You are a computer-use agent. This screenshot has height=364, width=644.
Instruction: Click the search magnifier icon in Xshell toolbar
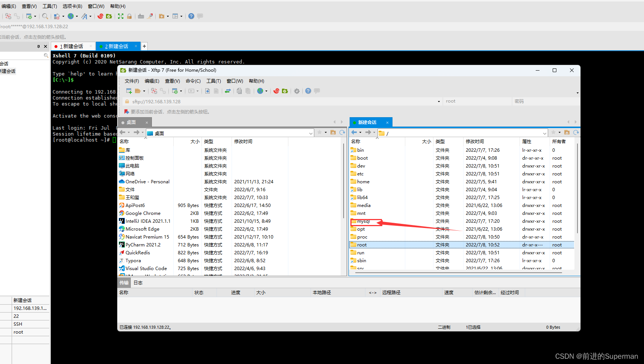click(45, 16)
